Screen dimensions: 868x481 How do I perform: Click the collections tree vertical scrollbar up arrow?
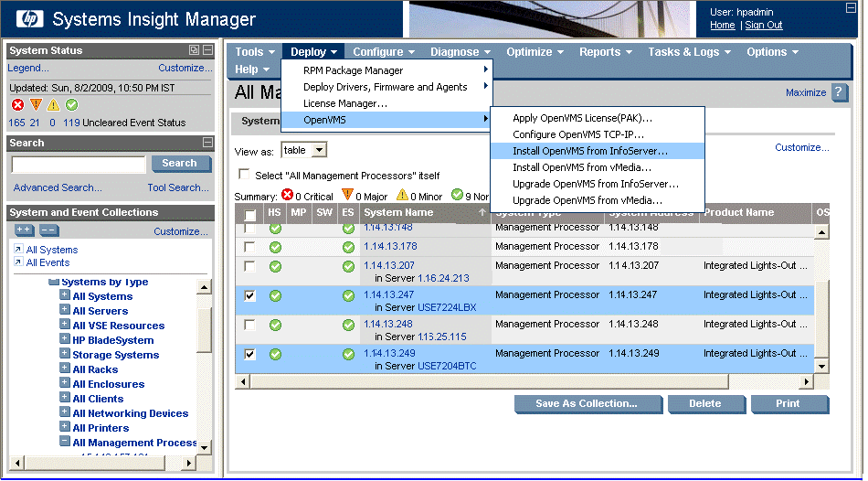coord(204,287)
